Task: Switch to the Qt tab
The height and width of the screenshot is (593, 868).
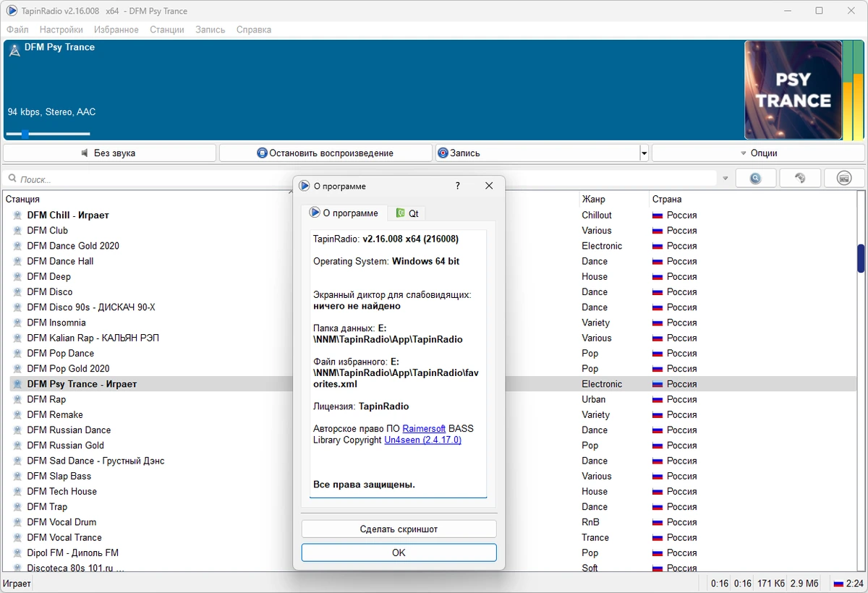Action: pyautogui.click(x=407, y=213)
